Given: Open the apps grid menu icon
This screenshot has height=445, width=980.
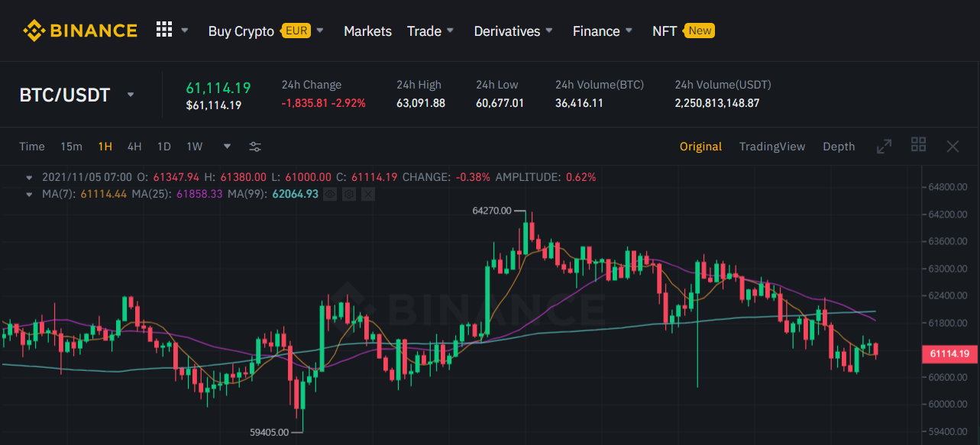Looking at the screenshot, I should [x=164, y=30].
